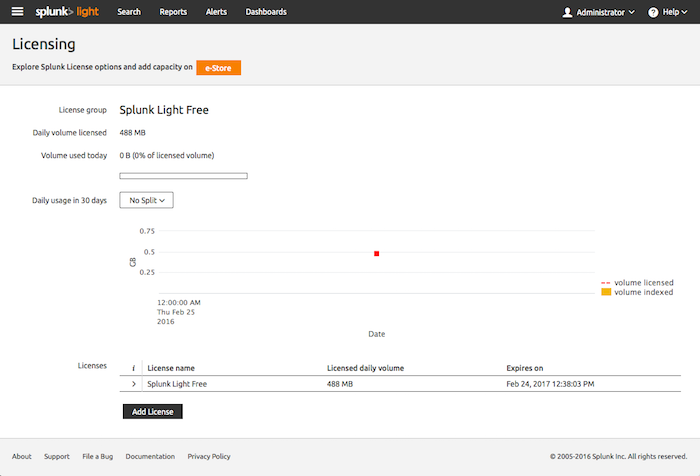The width and height of the screenshot is (700, 476).
Task: Click the 488 MB table cell
Action: (340, 384)
